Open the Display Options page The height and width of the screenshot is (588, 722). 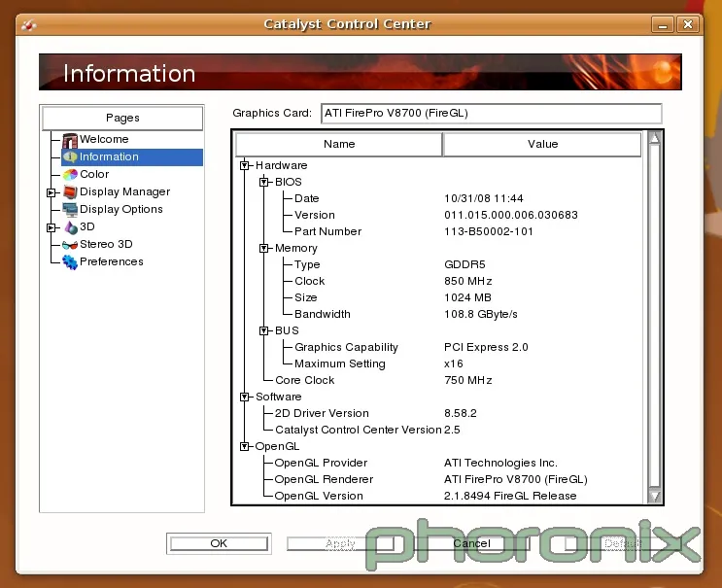click(x=121, y=209)
